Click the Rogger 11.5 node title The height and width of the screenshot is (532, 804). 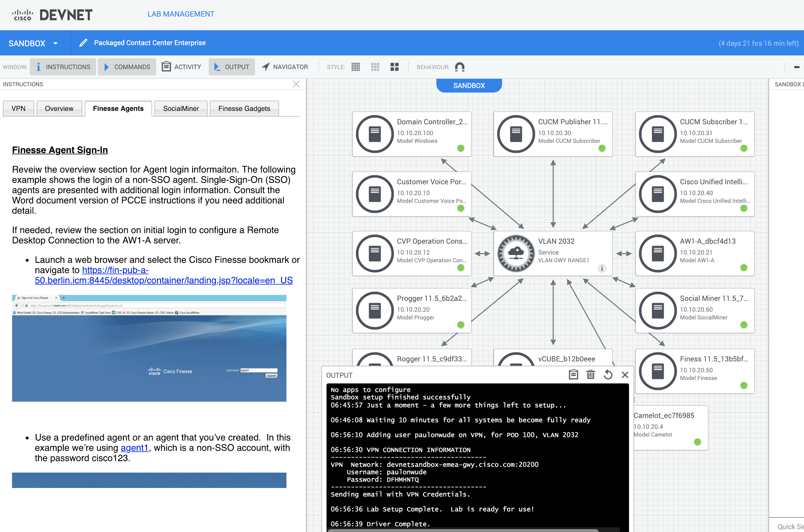[x=431, y=359]
